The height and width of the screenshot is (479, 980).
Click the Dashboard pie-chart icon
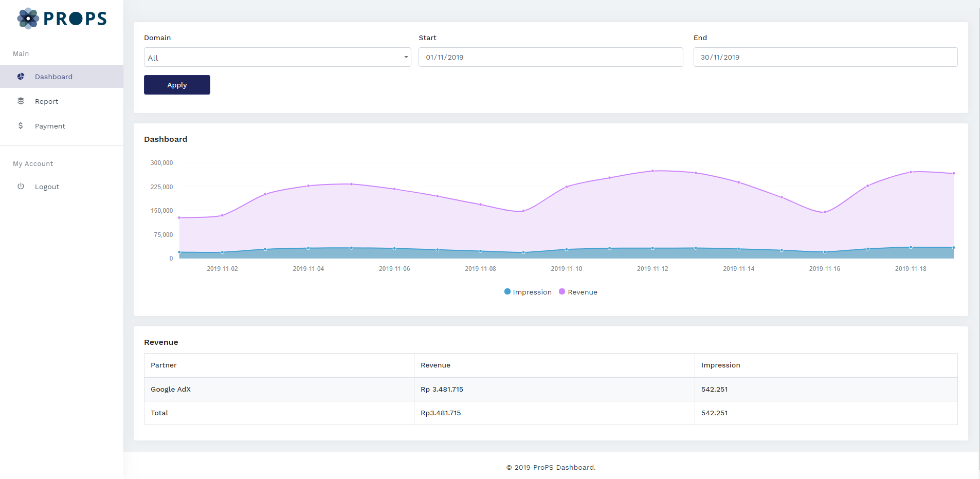(21, 77)
